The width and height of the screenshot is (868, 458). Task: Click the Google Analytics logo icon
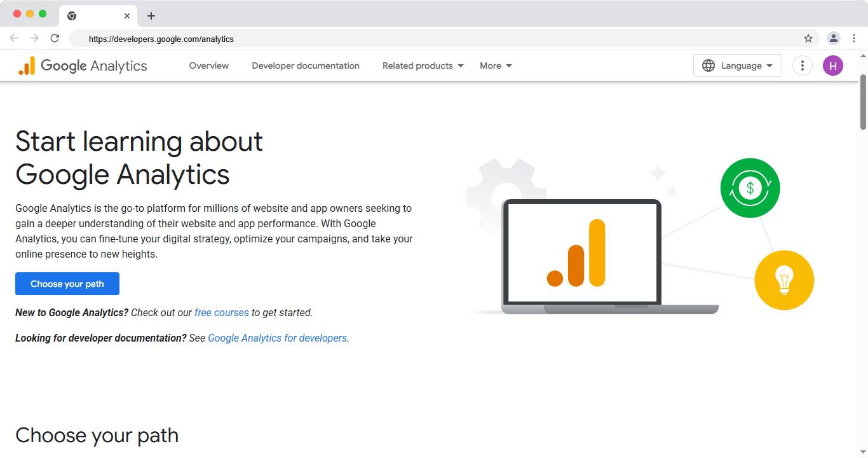pos(27,66)
